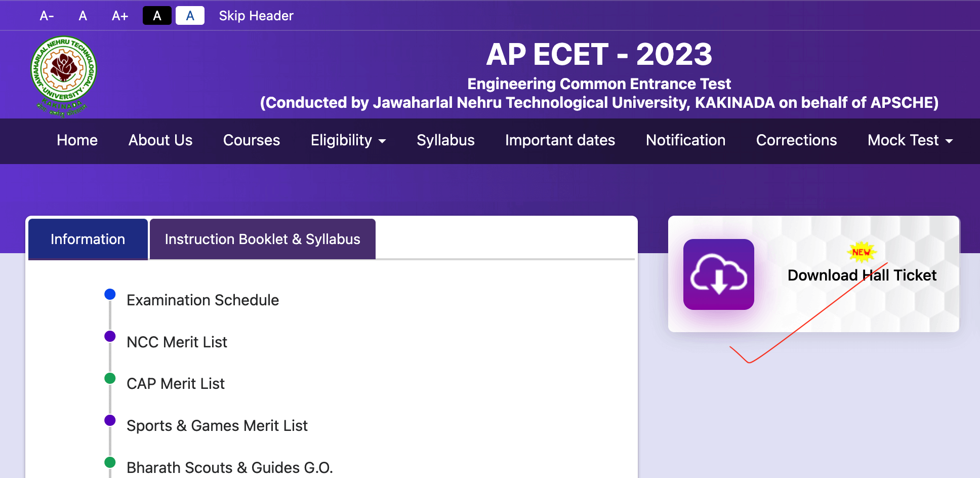
Task: Click the purple bullet beside NCC Merit List
Action: point(110,336)
